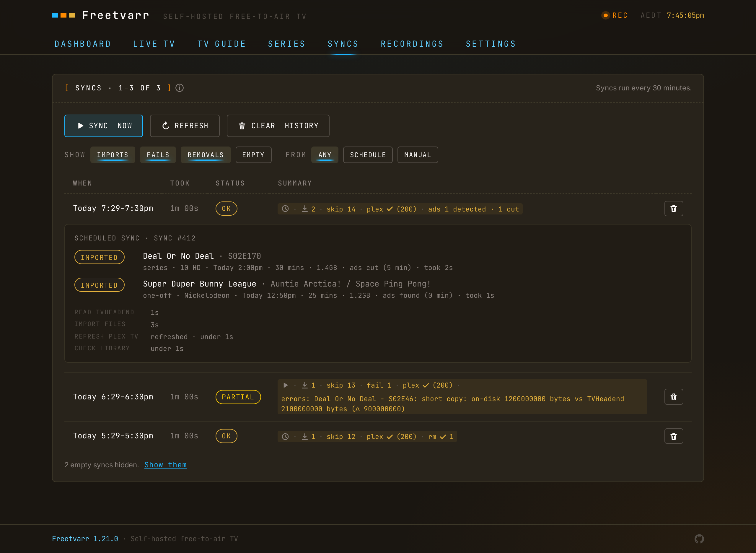Click the short copy error message text
This screenshot has width=756, height=553.
452,404
